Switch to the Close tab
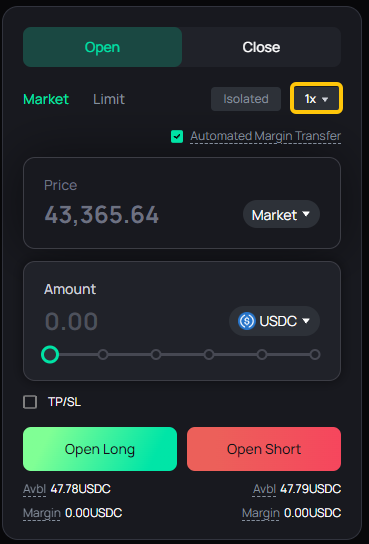 [x=261, y=47]
